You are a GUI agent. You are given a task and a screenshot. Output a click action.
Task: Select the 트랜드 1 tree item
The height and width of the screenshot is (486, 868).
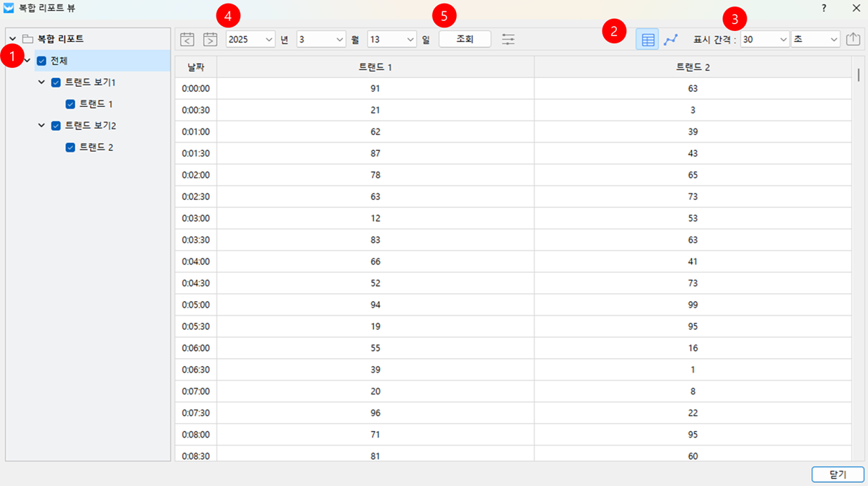tap(96, 104)
